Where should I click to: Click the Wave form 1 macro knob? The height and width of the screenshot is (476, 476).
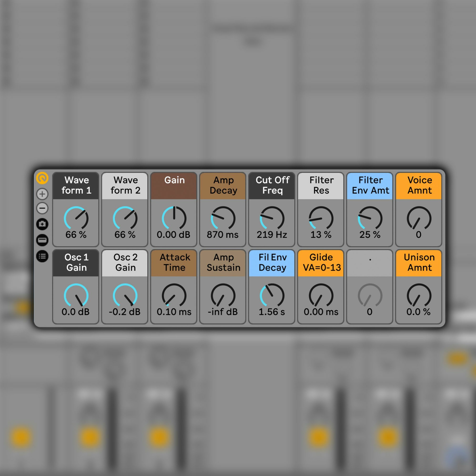(76, 218)
